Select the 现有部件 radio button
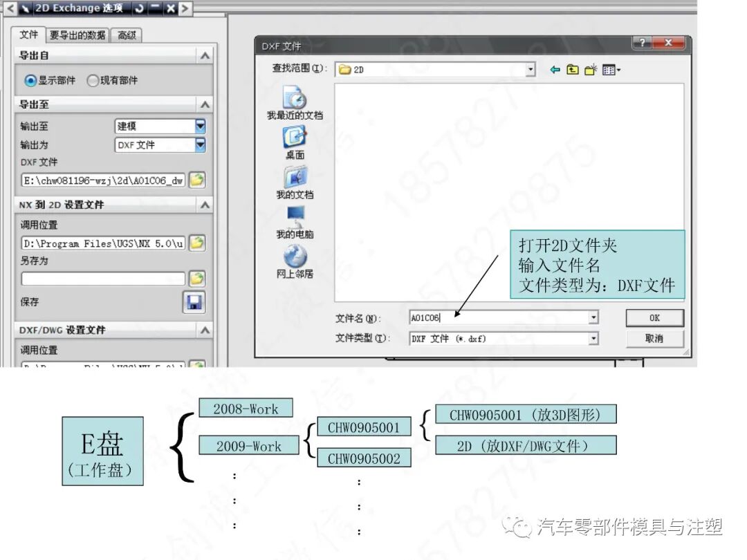Image resolution: width=747 pixels, height=560 pixels. click(x=93, y=80)
